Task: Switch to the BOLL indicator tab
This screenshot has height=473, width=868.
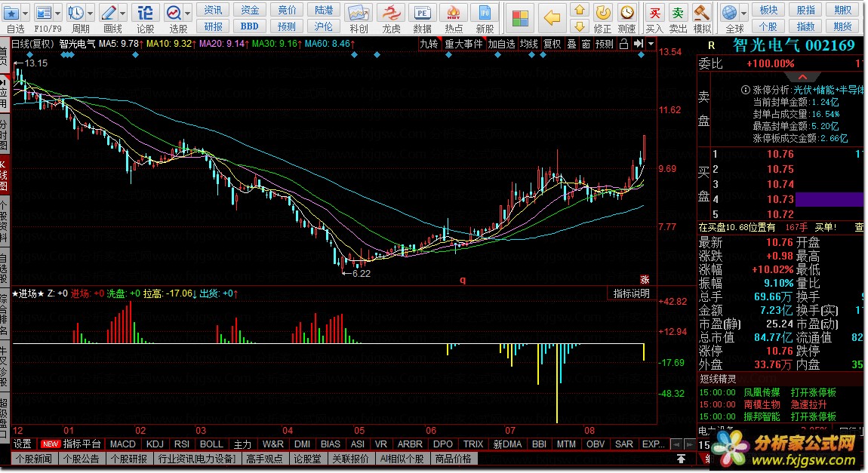Action: click(211, 444)
